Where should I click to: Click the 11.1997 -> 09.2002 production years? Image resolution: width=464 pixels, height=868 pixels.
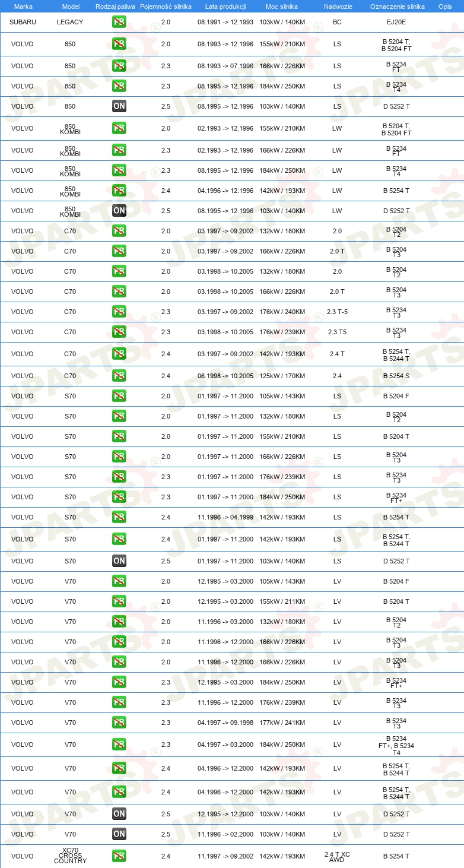225,856
